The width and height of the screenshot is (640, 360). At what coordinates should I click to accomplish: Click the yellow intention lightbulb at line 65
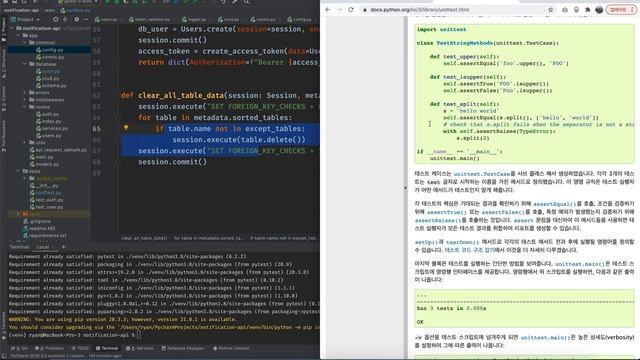click(126, 128)
